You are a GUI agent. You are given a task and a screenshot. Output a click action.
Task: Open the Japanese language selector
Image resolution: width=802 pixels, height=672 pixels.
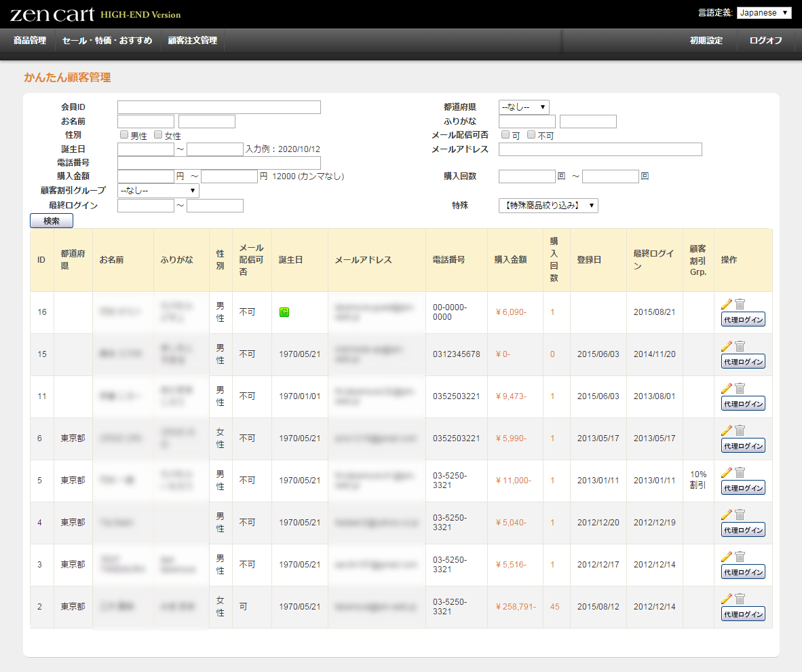[x=764, y=13]
